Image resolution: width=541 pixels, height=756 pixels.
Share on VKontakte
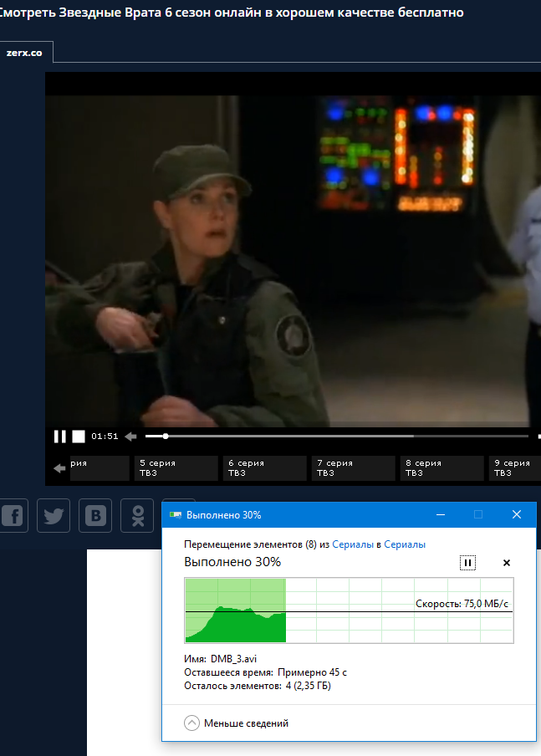pyautogui.click(x=95, y=516)
